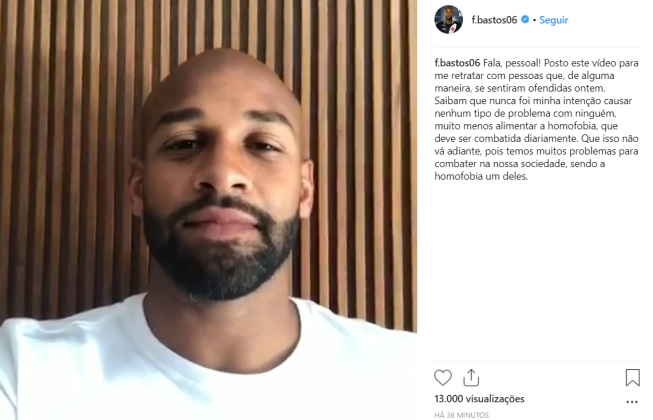Save the post with the bookmark icon
This screenshot has width=653, height=420.
tap(632, 378)
